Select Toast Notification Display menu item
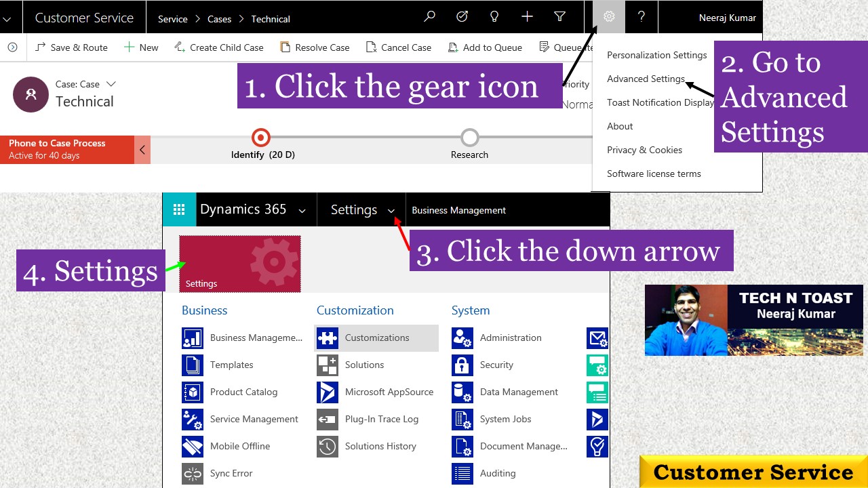The width and height of the screenshot is (868, 488). pyautogui.click(x=660, y=102)
